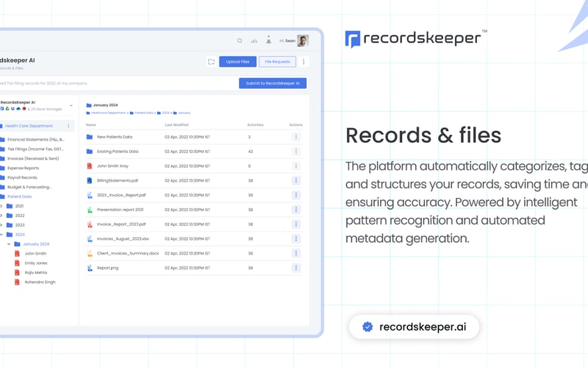This screenshot has width=588, height=368.
Task: Expand the RecordsKeeper AI storages dropdown
Action: 71,105
